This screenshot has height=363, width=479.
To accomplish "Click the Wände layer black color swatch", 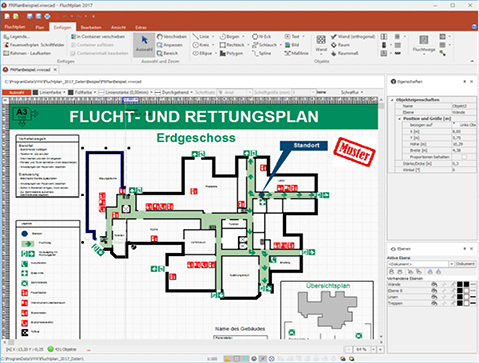I will [x=460, y=284].
